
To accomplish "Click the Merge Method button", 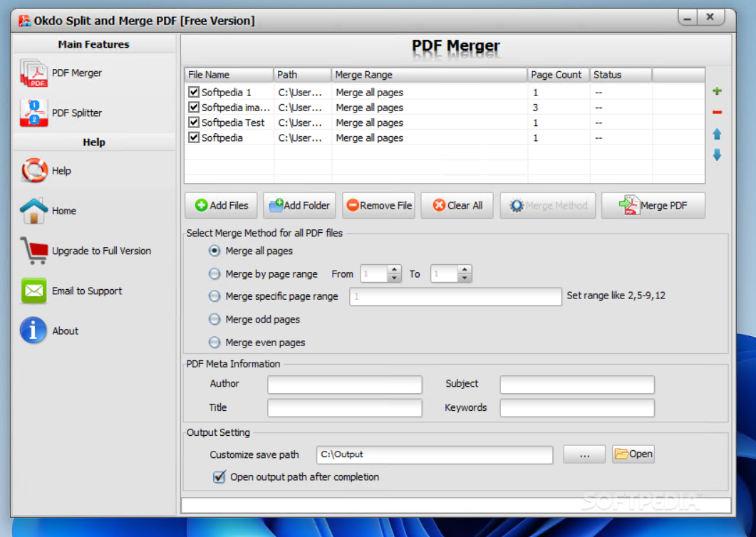I will (548, 205).
